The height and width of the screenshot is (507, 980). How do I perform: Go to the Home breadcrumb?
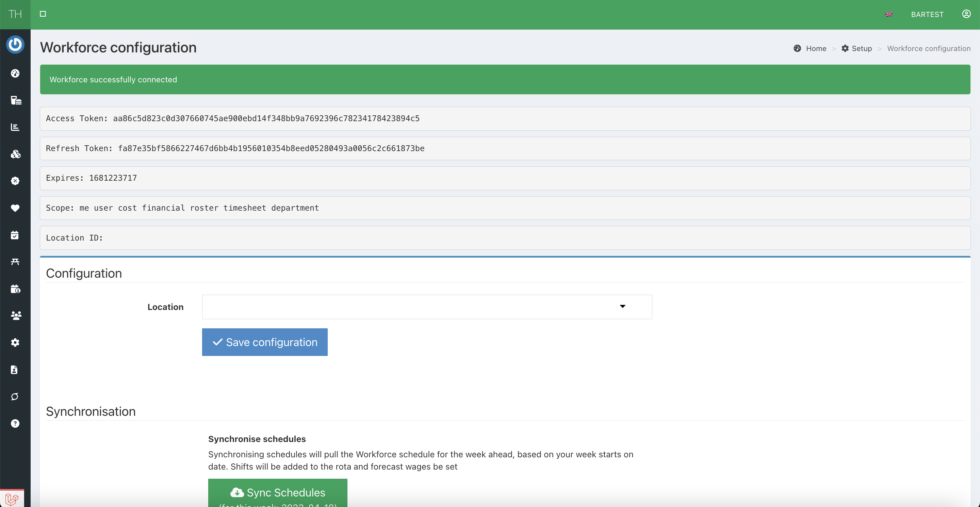pyautogui.click(x=816, y=48)
